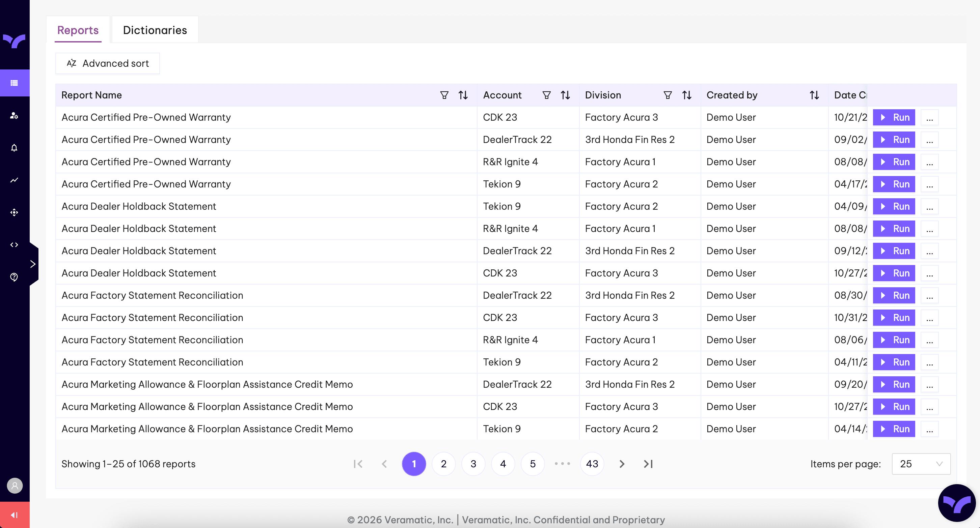This screenshot has height=528, width=980.
Task: Go to page 3
Action: (473, 464)
